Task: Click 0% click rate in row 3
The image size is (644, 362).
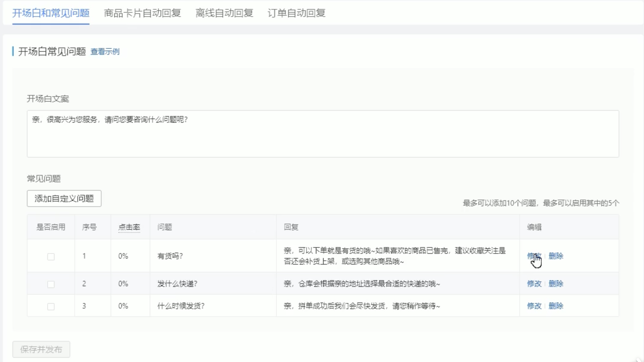Action: pyautogui.click(x=123, y=306)
